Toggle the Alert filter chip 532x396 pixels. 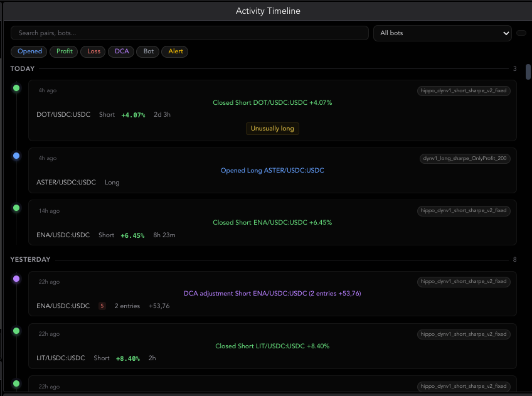pyautogui.click(x=175, y=51)
